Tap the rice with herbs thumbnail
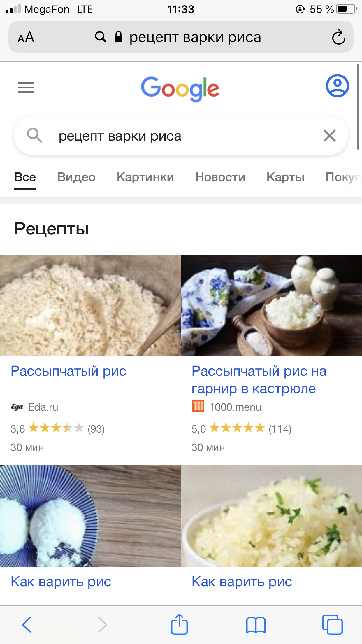 click(x=271, y=516)
